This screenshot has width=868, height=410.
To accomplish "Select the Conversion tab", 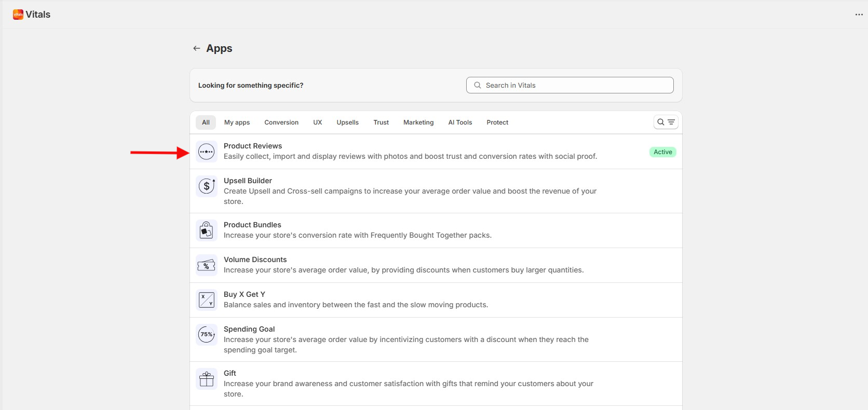I will pyautogui.click(x=281, y=122).
